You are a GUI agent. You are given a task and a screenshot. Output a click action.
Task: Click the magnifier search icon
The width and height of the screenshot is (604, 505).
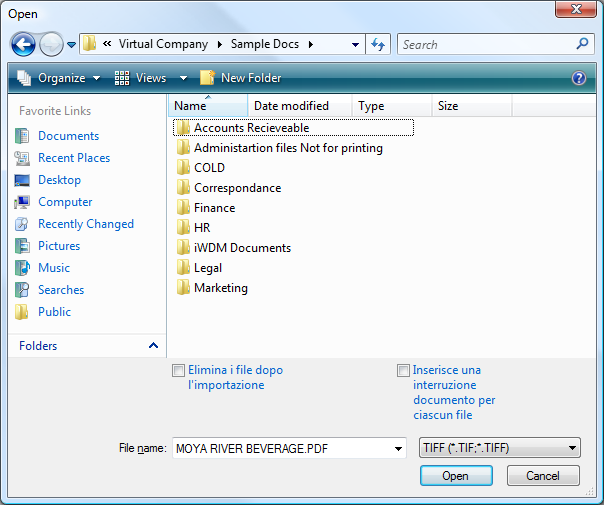click(582, 44)
